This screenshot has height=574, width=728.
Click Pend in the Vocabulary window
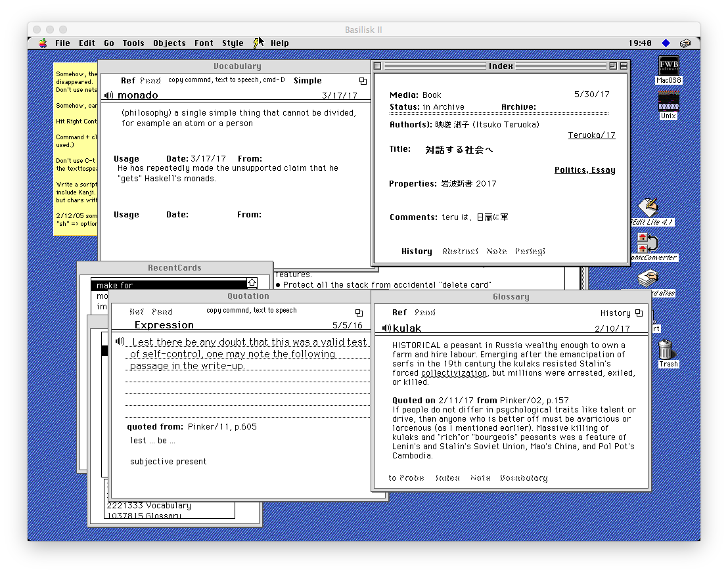(x=150, y=81)
